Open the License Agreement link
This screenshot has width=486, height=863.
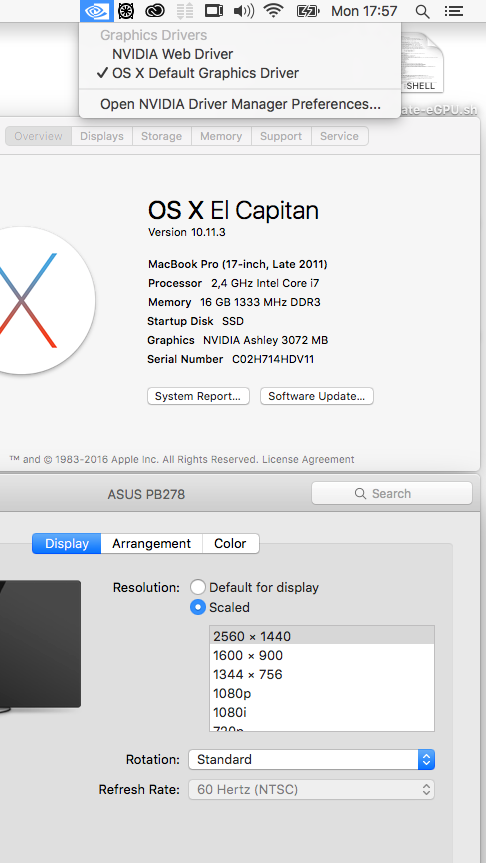click(308, 460)
